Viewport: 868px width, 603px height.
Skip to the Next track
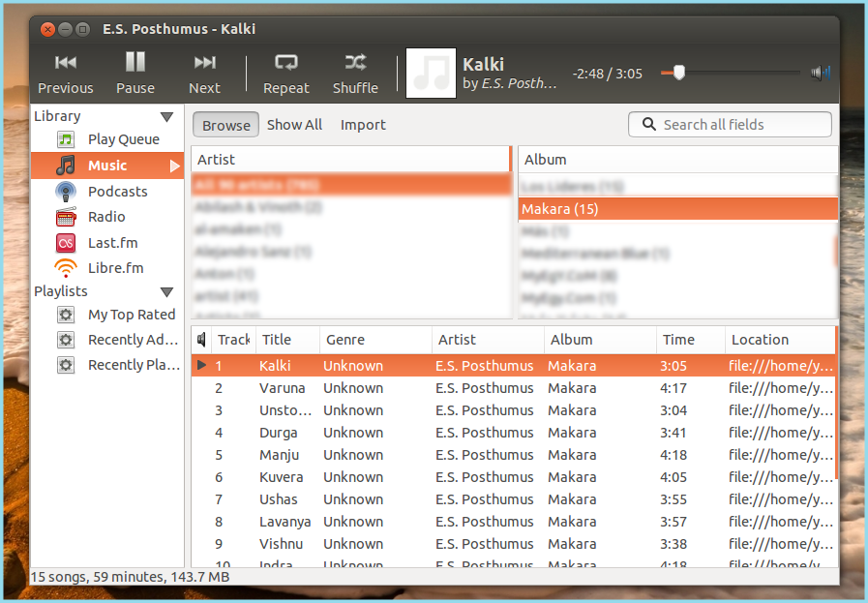pos(205,74)
